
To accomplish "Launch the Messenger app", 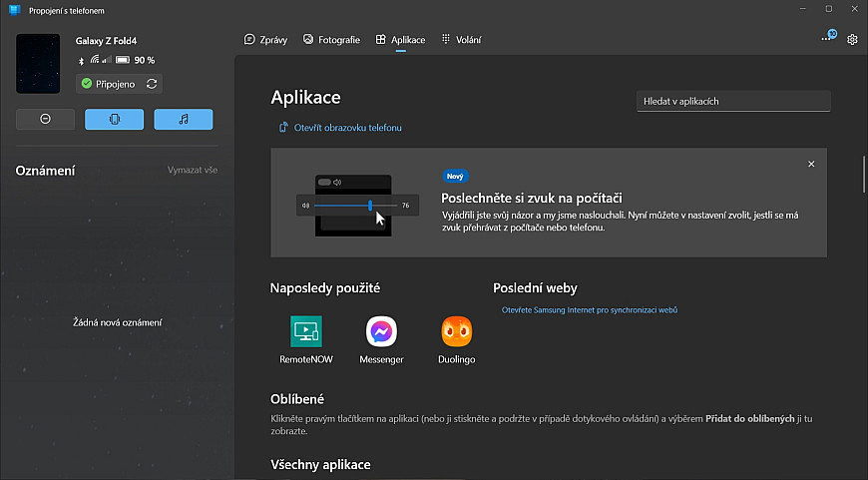I will tap(381, 331).
